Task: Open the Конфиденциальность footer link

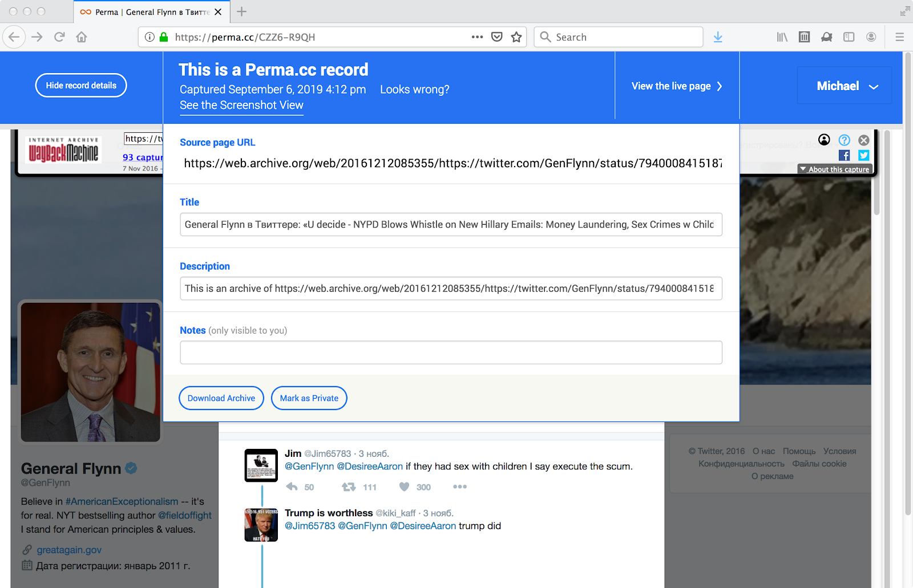Action: pyautogui.click(x=741, y=464)
